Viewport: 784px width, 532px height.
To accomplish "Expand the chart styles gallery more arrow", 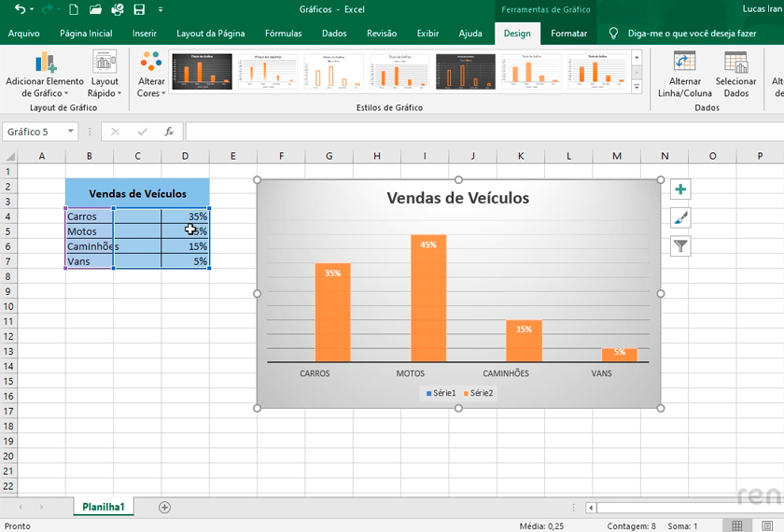I will 637,88.
